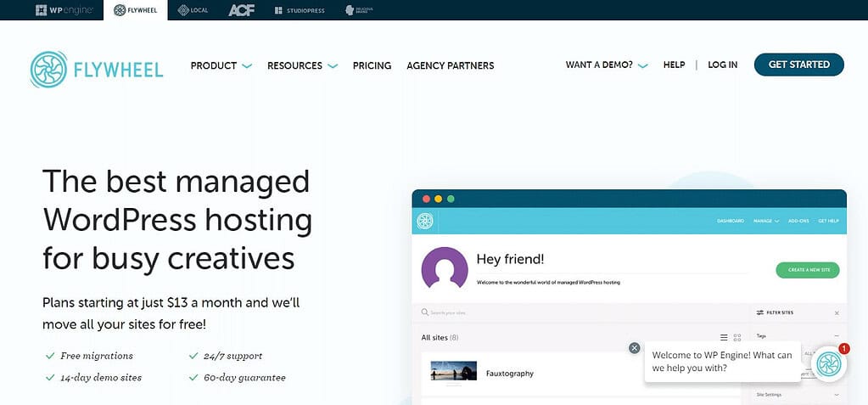868x405 pixels.
Task: Expand the Manage menu in the mockup
Action: [766, 221]
